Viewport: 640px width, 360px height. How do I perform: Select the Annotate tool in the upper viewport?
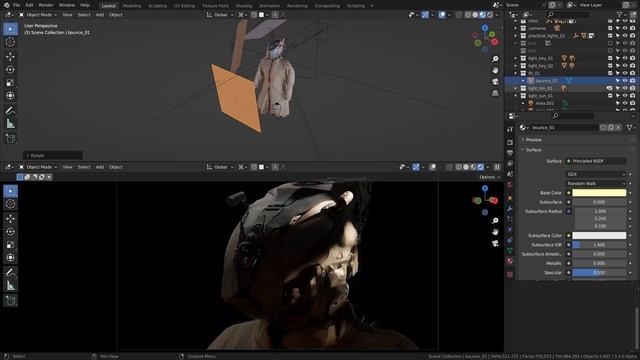(x=10, y=111)
